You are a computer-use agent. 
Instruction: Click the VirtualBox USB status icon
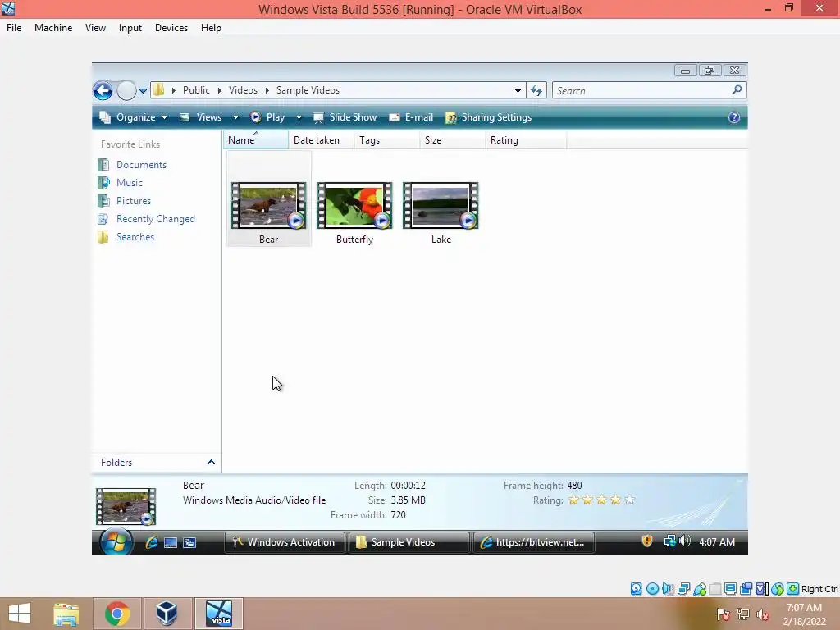coord(700,589)
